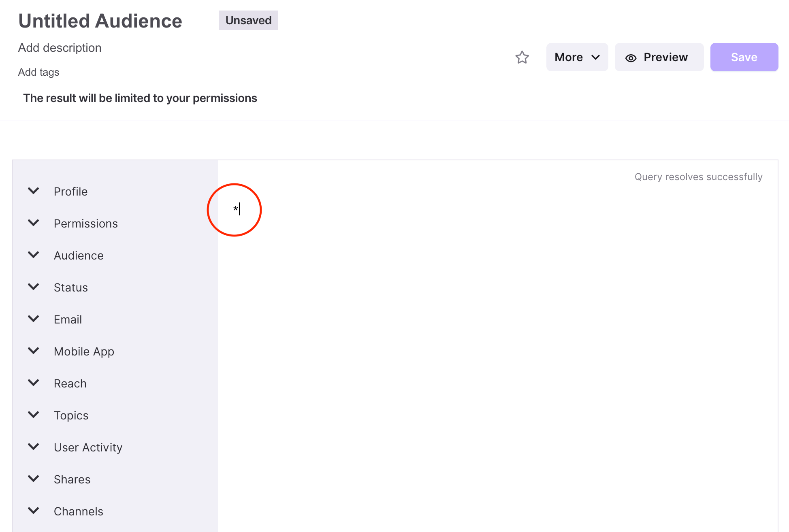The height and width of the screenshot is (532, 789).
Task: Open the More dropdown menu
Action: (577, 57)
